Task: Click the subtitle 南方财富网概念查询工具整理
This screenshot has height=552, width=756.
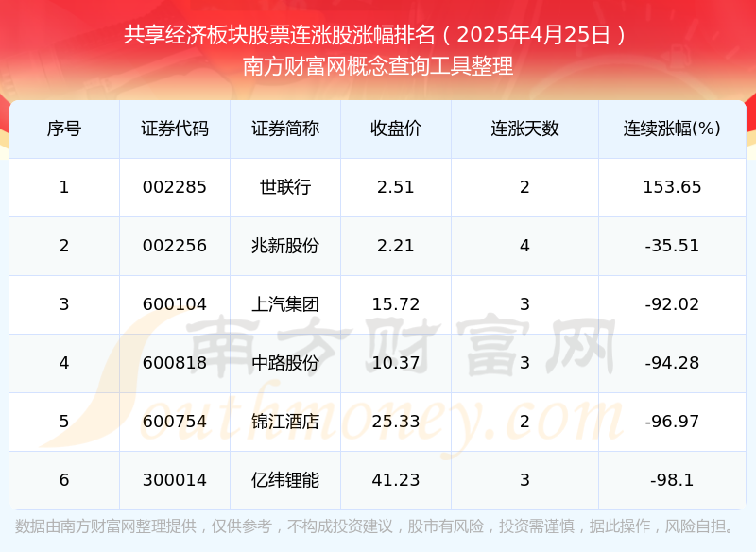Action: point(377,66)
